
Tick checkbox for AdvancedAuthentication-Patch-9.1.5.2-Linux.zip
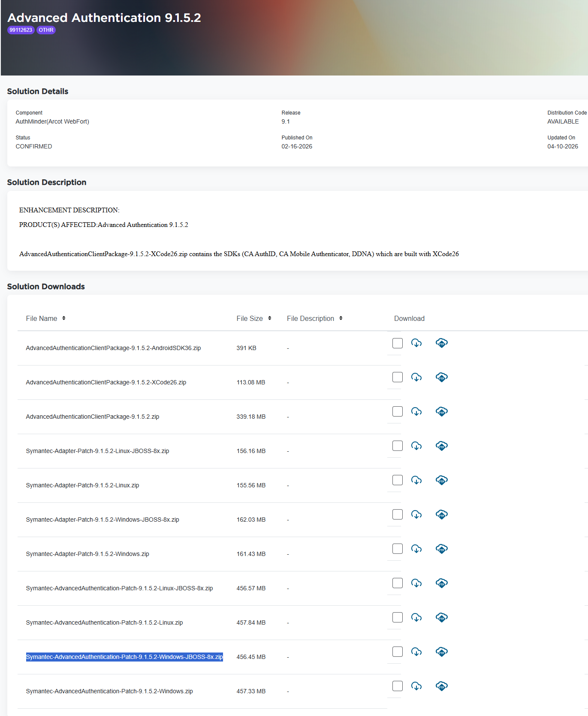tap(398, 618)
